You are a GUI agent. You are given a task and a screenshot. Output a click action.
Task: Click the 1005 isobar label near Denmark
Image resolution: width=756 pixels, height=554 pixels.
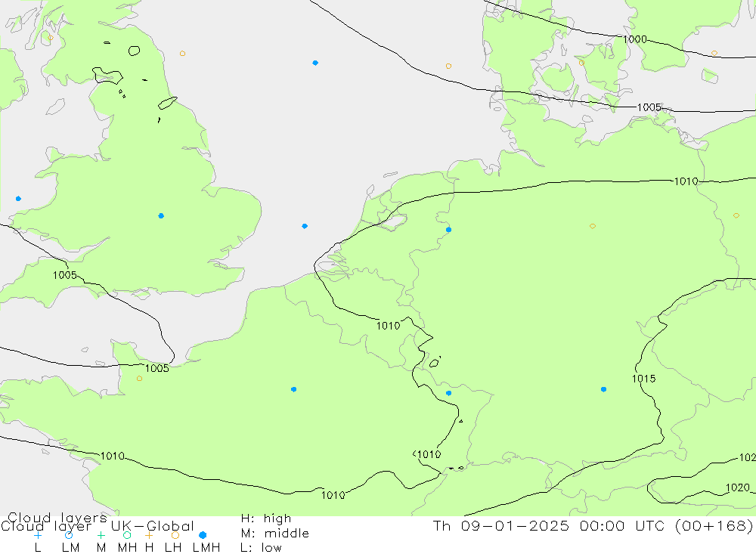pos(649,107)
